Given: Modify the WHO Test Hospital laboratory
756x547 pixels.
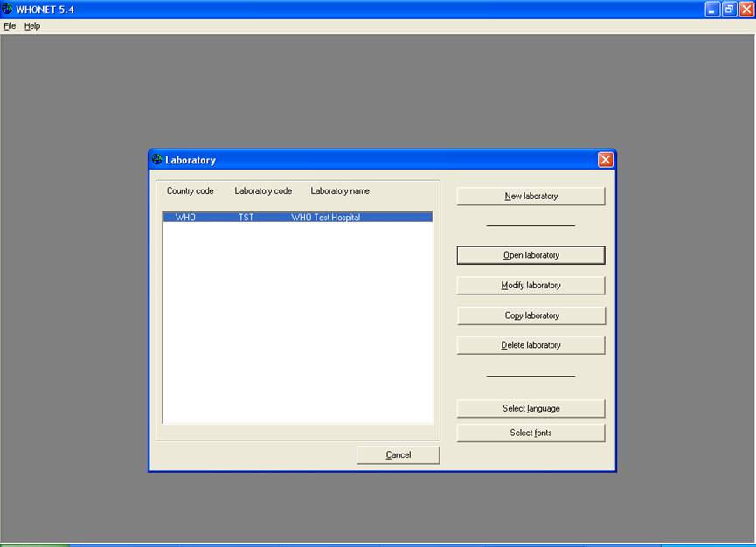Looking at the screenshot, I should point(530,285).
